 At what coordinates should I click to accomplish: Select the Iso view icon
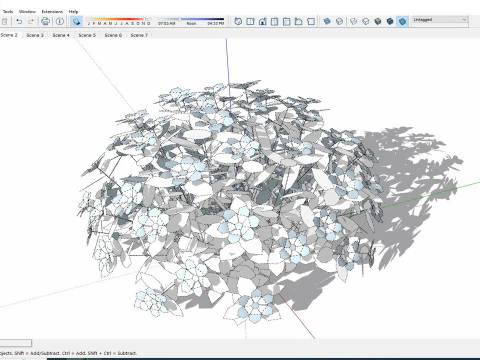click(238, 21)
